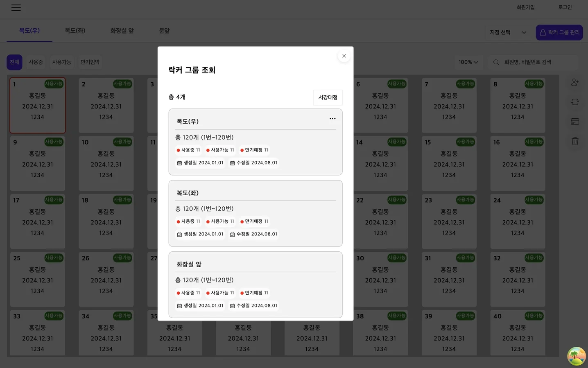The height and width of the screenshot is (368, 588).
Task: Select locker number 33
Action: pyautogui.click(x=37, y=333)
